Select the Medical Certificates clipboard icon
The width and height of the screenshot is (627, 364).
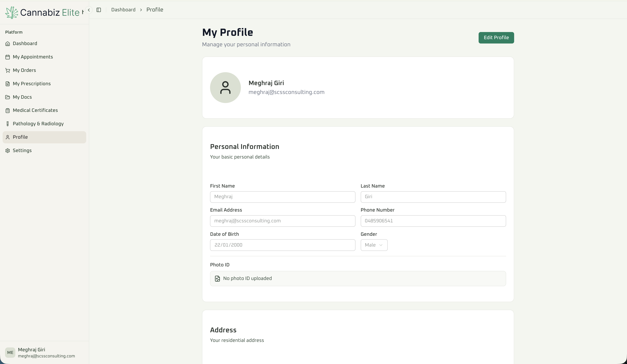8,110
